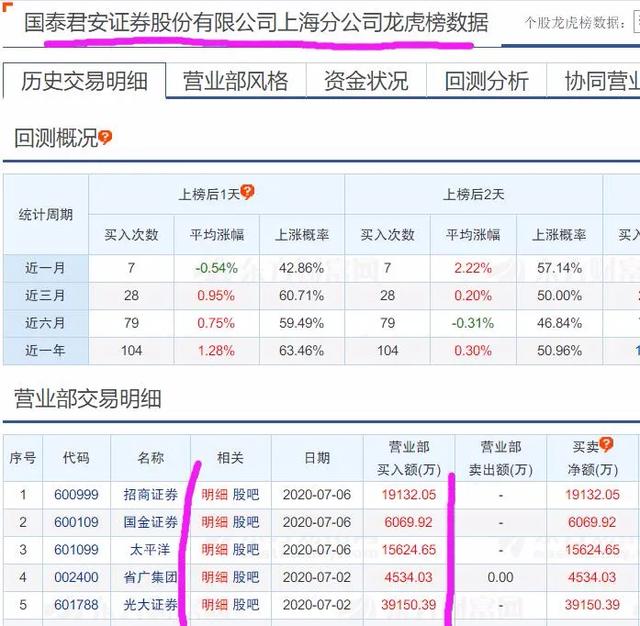This screenshot has width=640, height=626.
Task: Click the -0.31% average gain value
Action: pyautogui.click(x=473, y=323)
